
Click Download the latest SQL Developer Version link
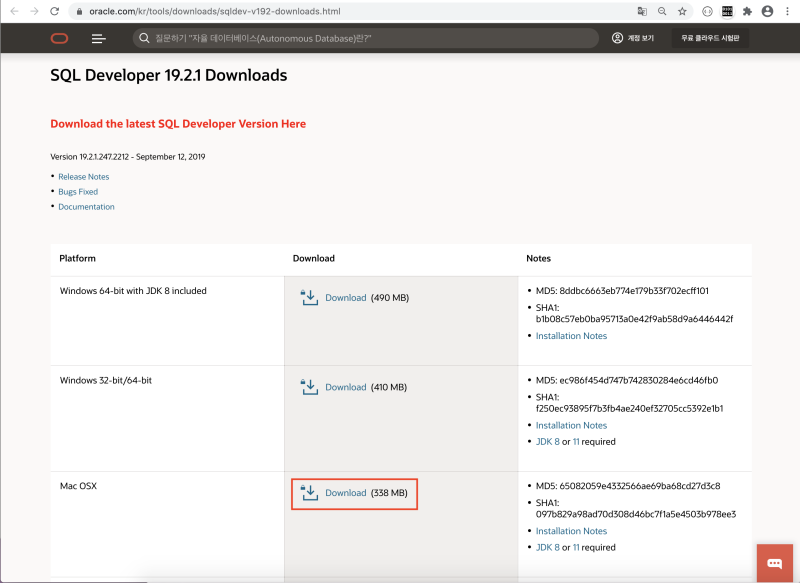coord(178,124)
